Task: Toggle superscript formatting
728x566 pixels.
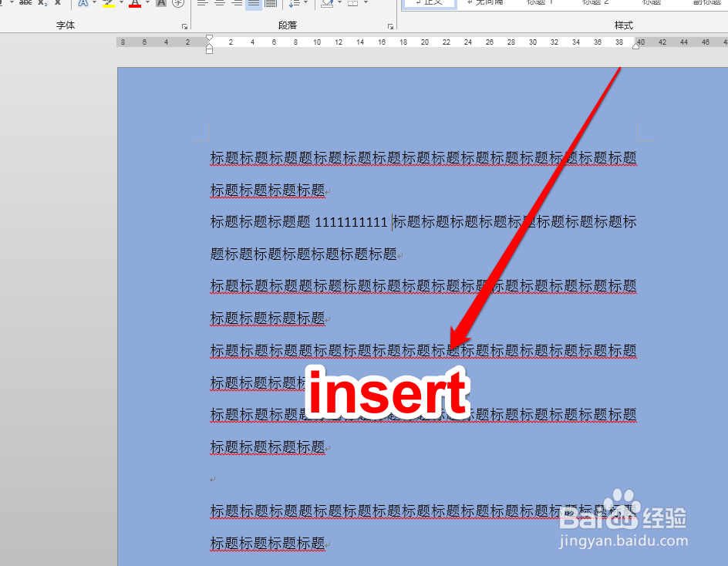Action: [58, 3]
